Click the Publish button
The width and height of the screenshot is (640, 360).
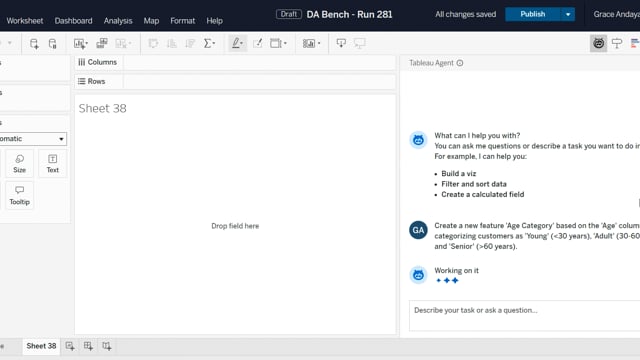pyautogui.click(x=533, y=14)
